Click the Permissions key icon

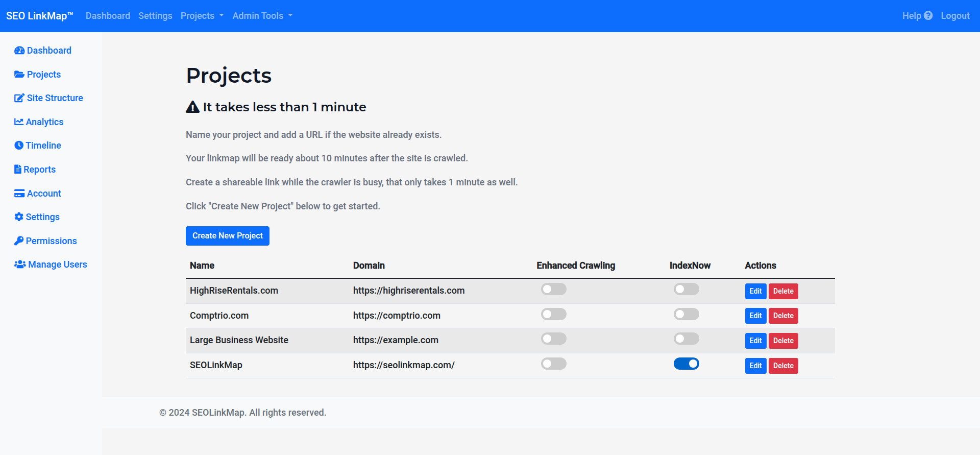[x=19, y=241]
